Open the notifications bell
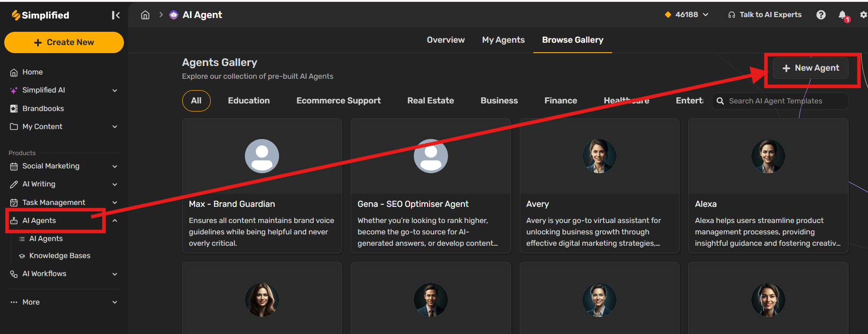868x334 pixels. point(842,15)
